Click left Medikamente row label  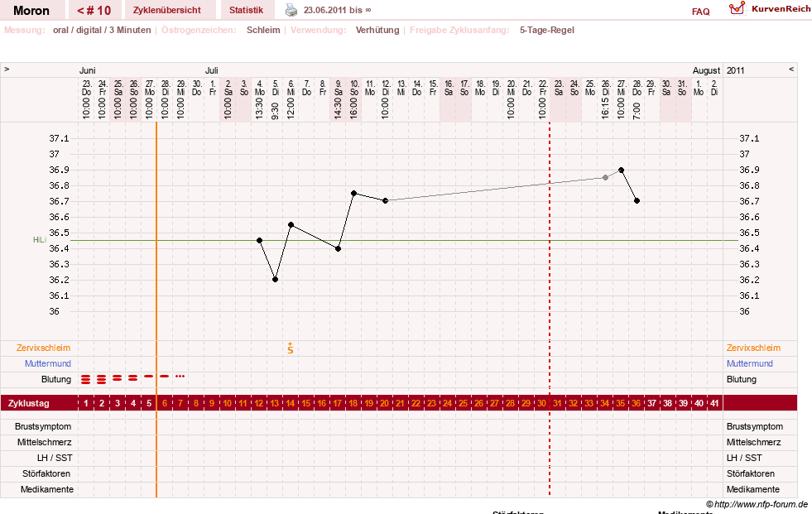(x=47, y=489)
